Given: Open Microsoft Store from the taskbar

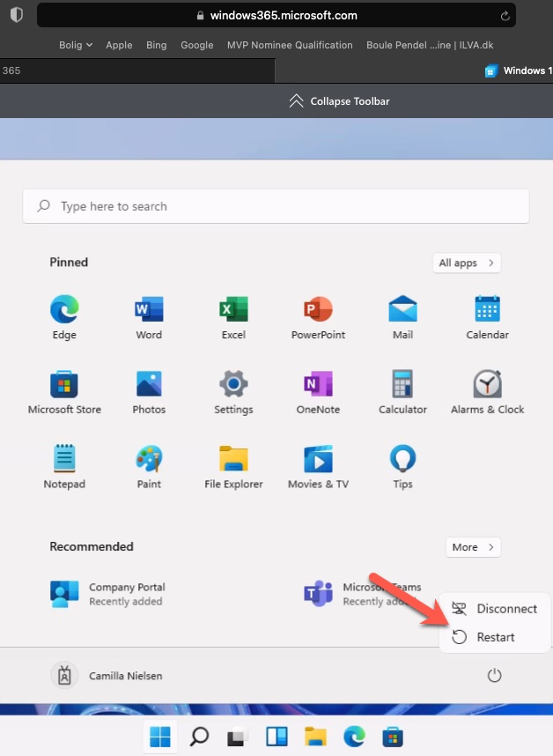Looking at the screenshot, I should [393, 737].
